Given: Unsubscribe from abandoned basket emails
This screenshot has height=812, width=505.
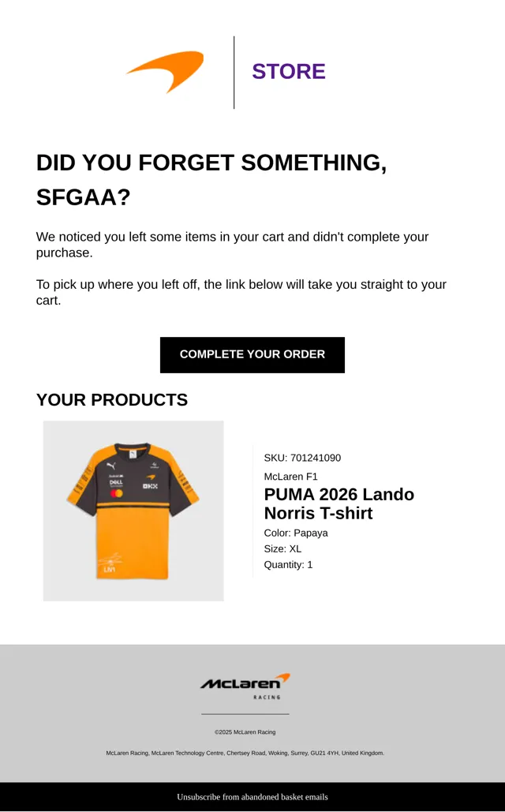Looking at the screenshot, I should click(x=252, y=797).
